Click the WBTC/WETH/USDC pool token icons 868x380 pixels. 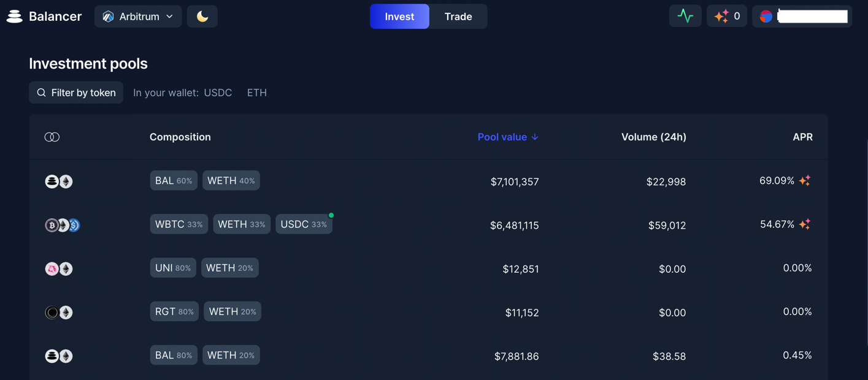pyautogui.click(x=62, y=225)
